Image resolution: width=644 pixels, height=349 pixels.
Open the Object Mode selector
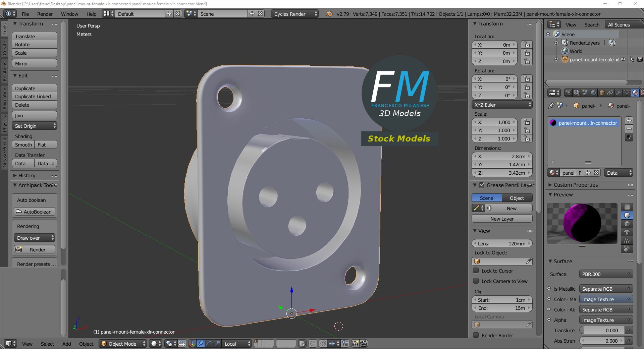pos(123,344)
